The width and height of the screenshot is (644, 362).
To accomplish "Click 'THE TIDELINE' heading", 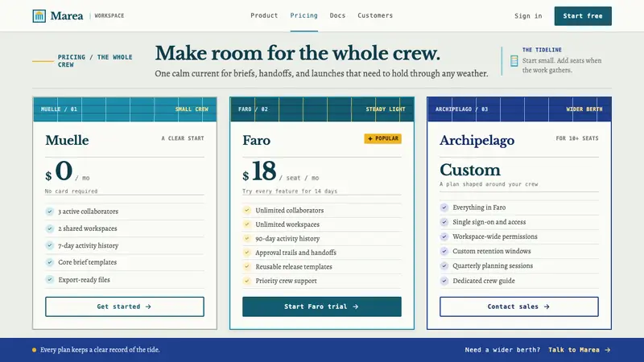I will [x=542, y=50].
